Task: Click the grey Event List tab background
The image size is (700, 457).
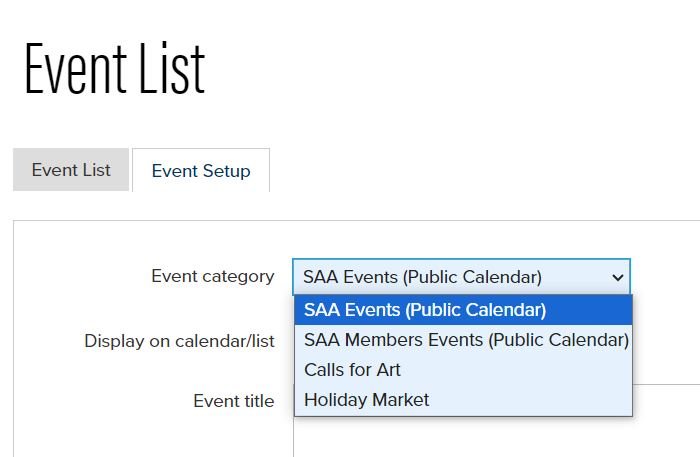Action: point(71,170)
